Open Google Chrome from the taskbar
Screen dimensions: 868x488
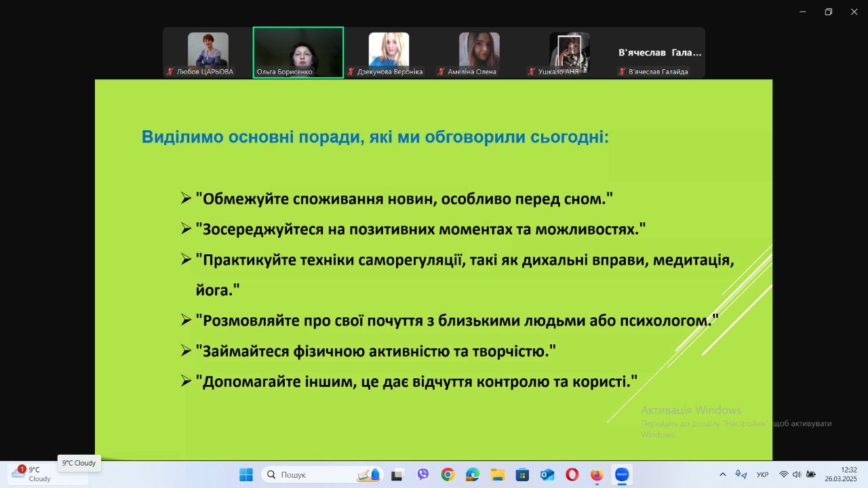448,474
